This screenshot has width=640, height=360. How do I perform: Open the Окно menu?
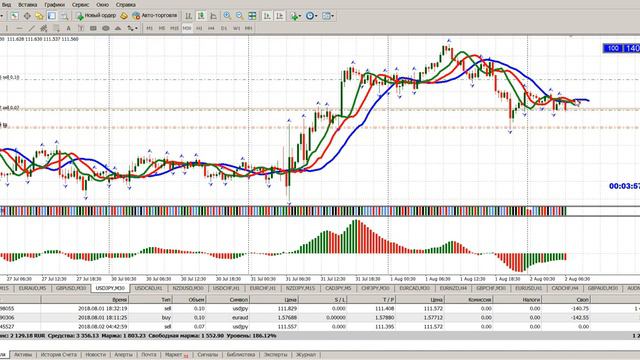[x=102, y=4]
